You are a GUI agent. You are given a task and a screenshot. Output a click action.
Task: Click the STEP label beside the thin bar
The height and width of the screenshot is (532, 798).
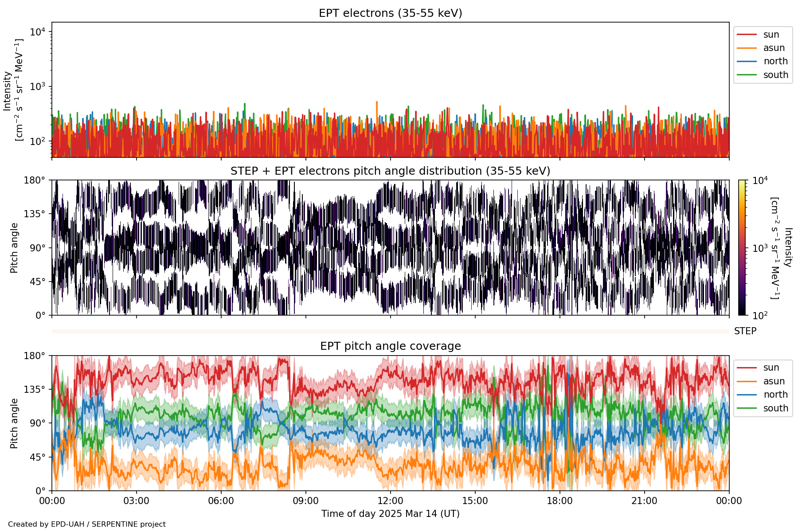tap(745, 331)
